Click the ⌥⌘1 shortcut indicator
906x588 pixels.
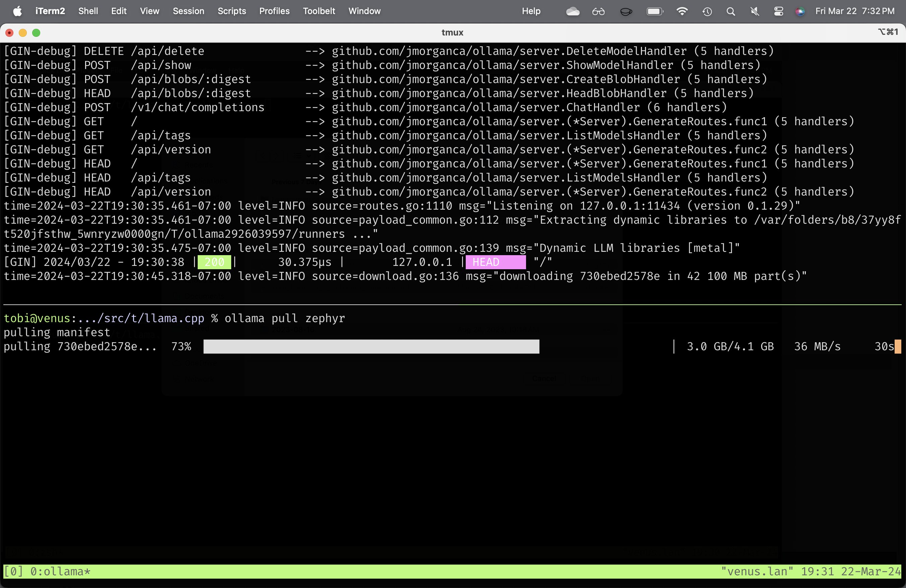pos(888,32)
